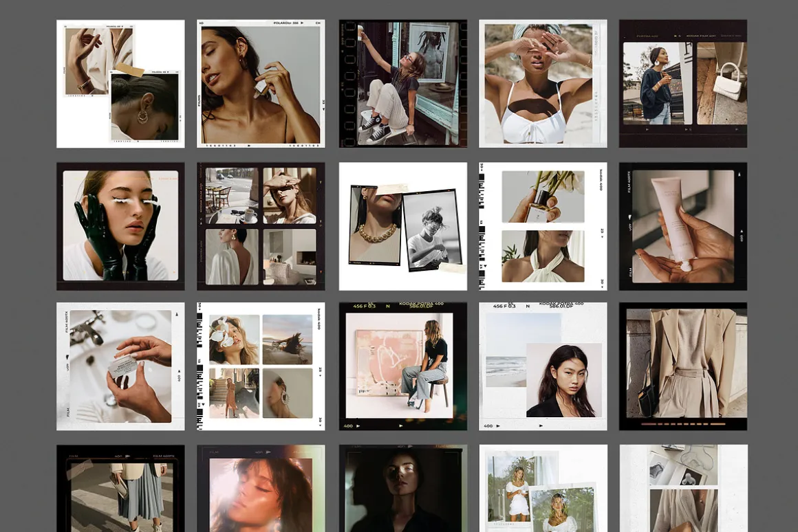The height and width of the screenshot is (532, 798).
Task: Select the woman touching her earring thumbnail
Action: (x=261, y=84)
